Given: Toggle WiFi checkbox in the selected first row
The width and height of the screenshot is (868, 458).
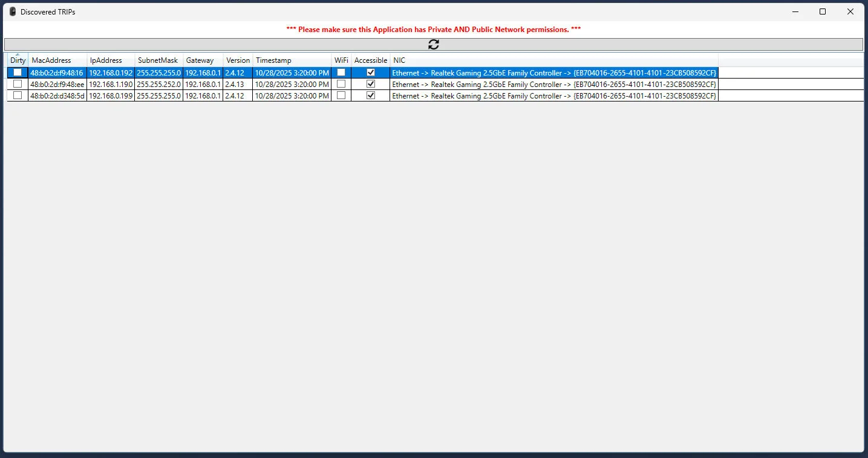Looking at the screenshot, I should (x=341, y=73).
